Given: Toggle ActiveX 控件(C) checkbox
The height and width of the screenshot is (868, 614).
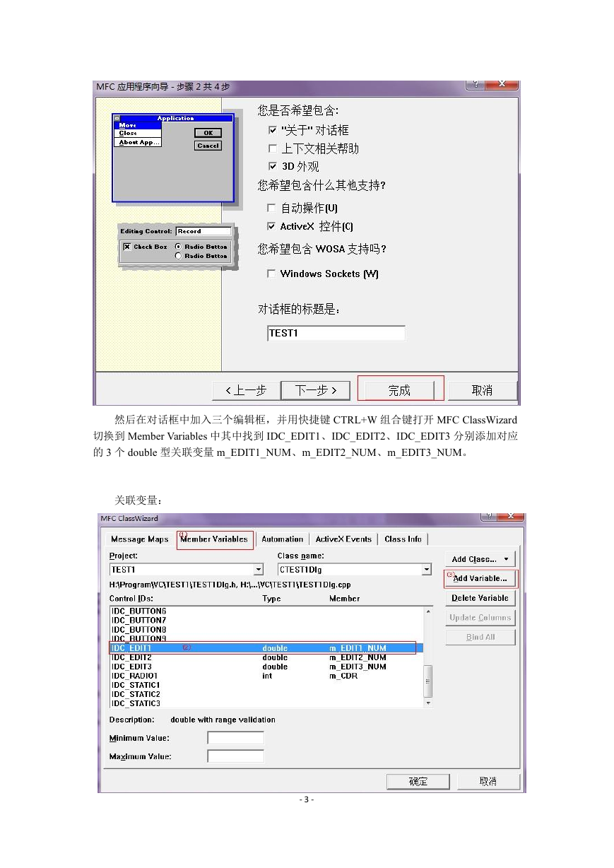Looking at the screenshot, I should coord(271,226).
